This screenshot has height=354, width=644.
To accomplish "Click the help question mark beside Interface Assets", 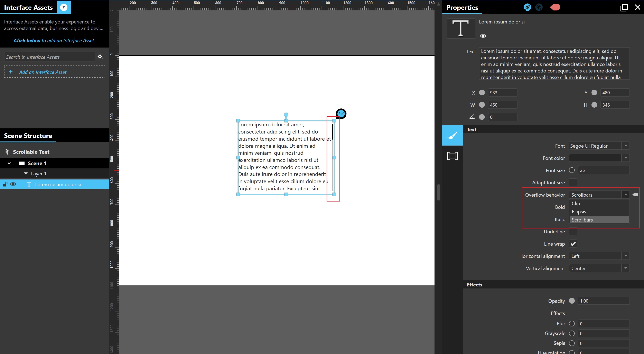I will point(64,7).
